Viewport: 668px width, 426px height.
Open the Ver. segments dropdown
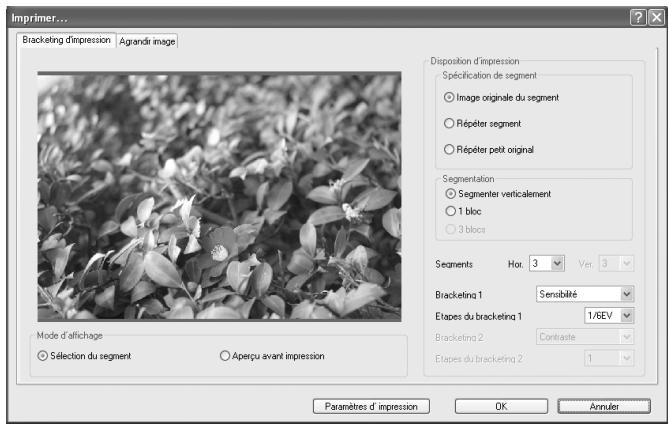[616, 264]
